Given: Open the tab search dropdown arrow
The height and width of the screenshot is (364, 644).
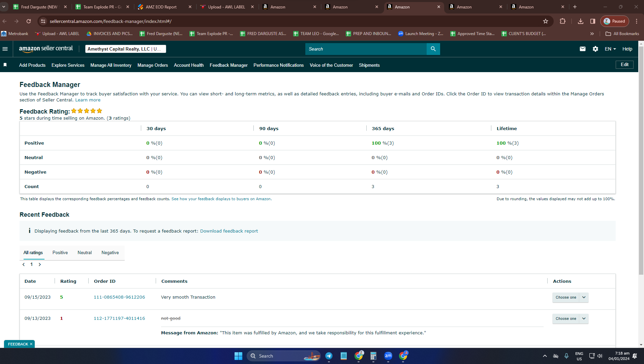Looking at the screenshot, I should tap(4, 7).
